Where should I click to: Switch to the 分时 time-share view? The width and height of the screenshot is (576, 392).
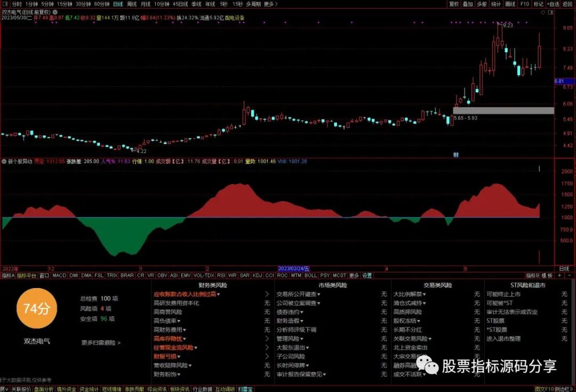coord(17,4)
